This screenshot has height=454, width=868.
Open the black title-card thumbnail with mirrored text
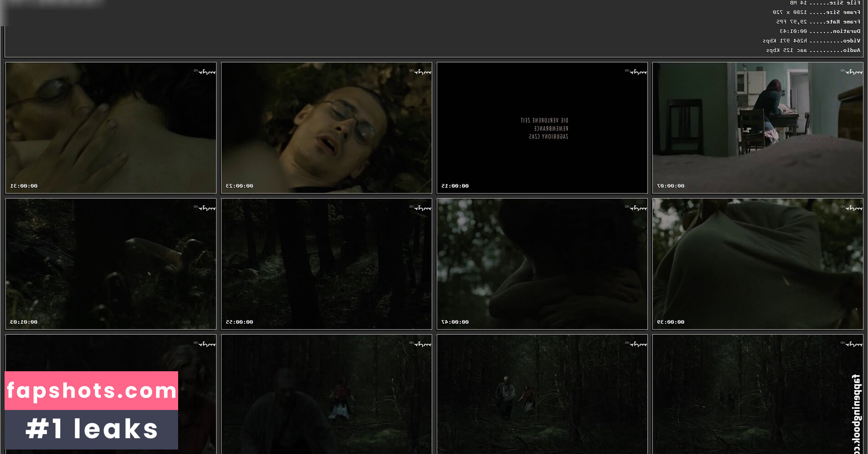pyautogui.click(x=542, y=128)
